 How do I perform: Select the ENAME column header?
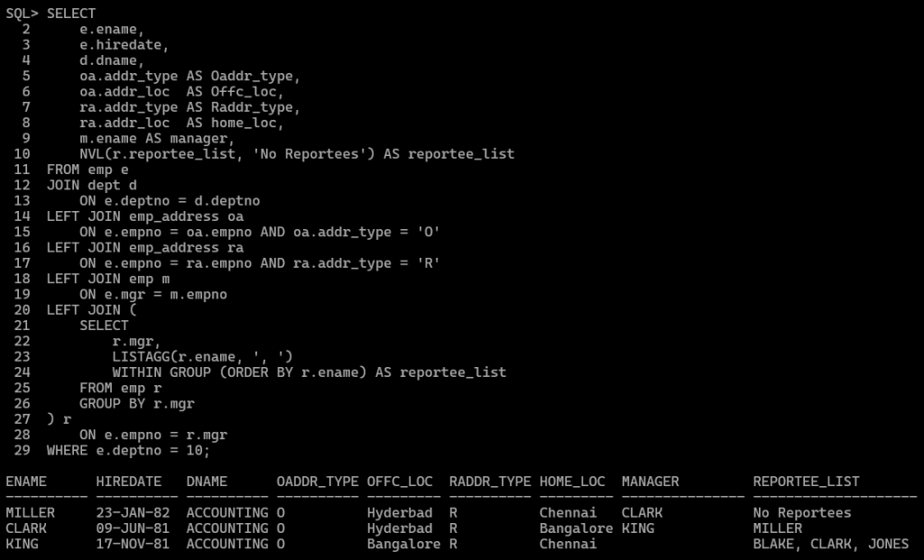(x=26, y=482)
